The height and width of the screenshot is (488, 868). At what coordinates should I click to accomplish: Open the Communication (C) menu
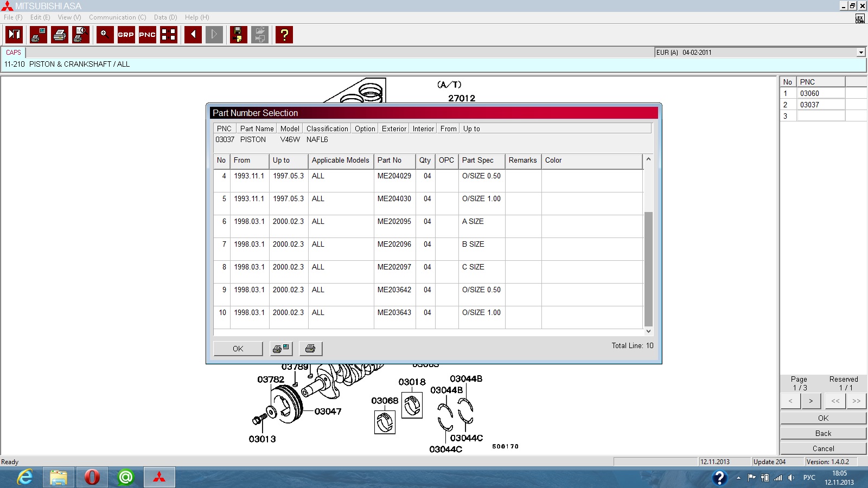(117, 17)
